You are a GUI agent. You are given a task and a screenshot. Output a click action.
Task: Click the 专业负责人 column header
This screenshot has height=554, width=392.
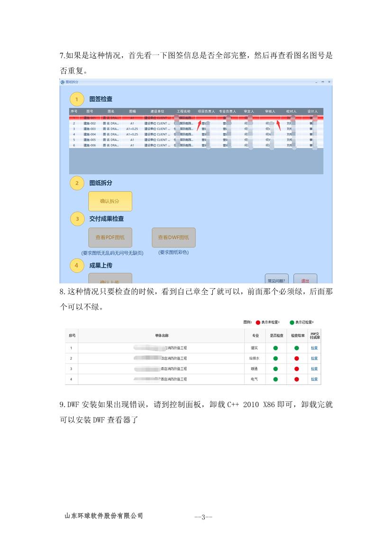click(x=227, y=111)
